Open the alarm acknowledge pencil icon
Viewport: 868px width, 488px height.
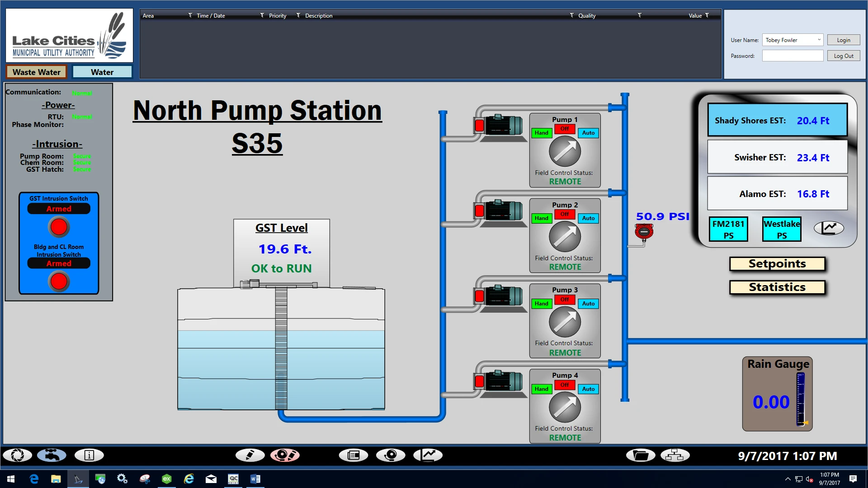pos(250,455)
